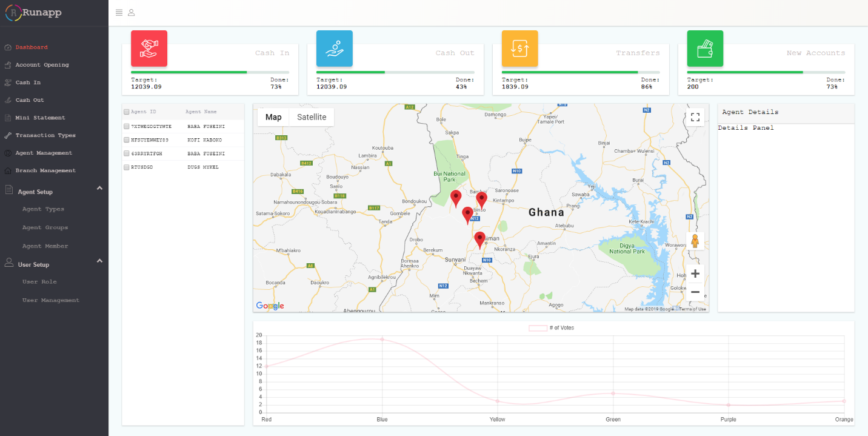Click the Runapp logo
Image resolution: width=868 pixels, height=436 pixels.
point(33,13)
